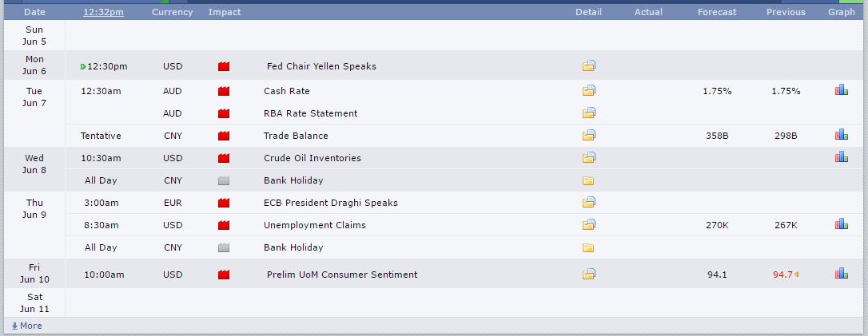Open Crude Oil Inventories graph icon

(x=841, y=158)
